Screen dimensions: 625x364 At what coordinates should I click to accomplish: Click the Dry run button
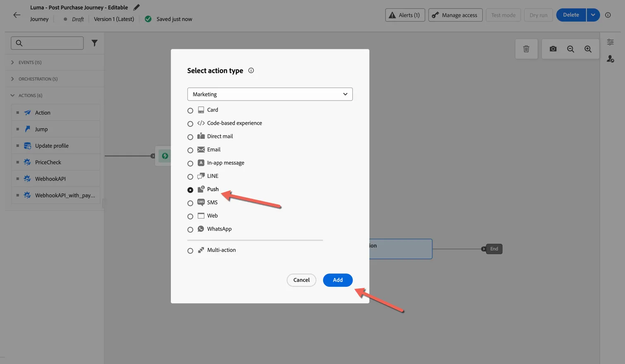point(539,15)
